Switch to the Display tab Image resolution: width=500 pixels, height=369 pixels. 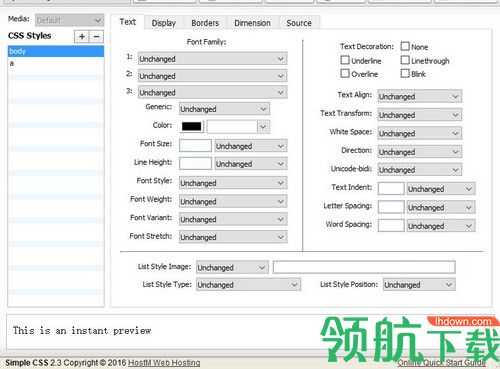[x=164, y=23]
